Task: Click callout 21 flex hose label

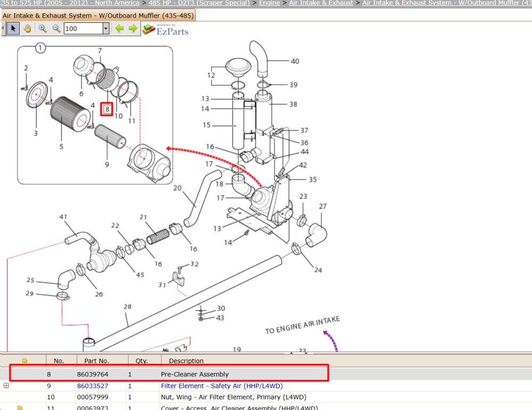Action: pos(143,217)
